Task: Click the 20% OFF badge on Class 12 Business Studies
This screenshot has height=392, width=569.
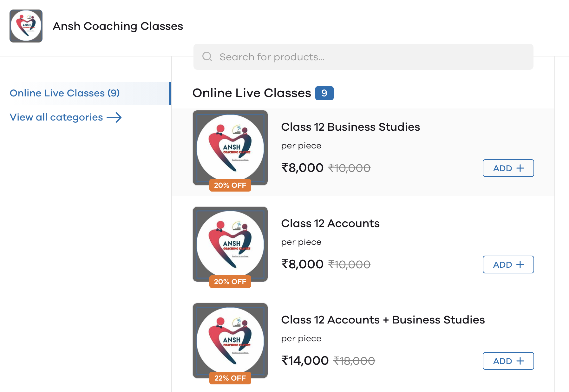Action: coord(230,185)
